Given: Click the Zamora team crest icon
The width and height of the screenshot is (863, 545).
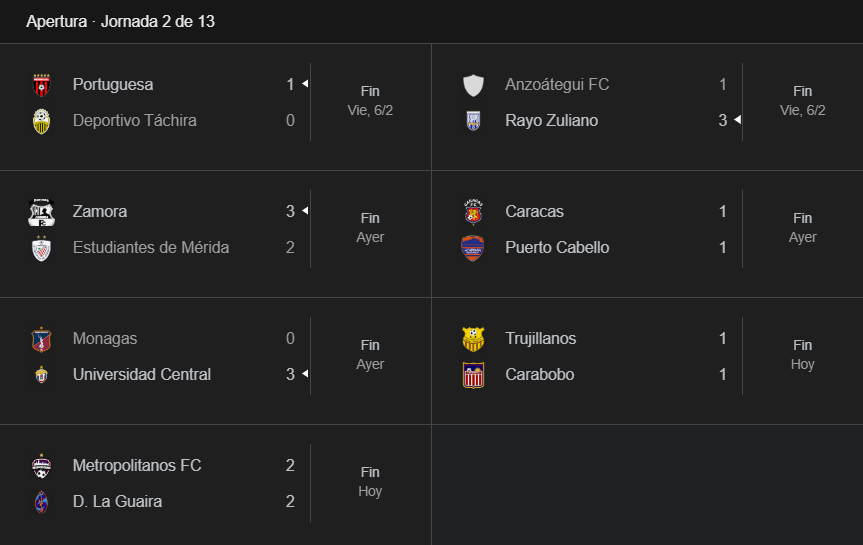Looking at the screenshot, I should (x=41, y=212).
